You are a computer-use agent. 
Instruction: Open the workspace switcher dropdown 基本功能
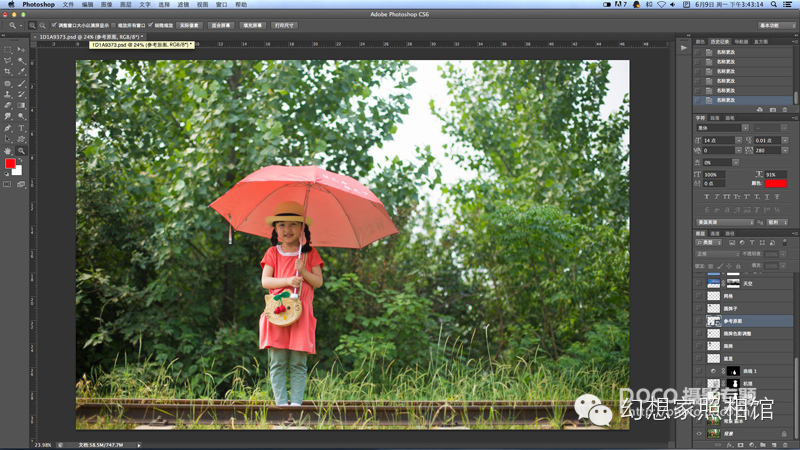[x=776, y=26]
